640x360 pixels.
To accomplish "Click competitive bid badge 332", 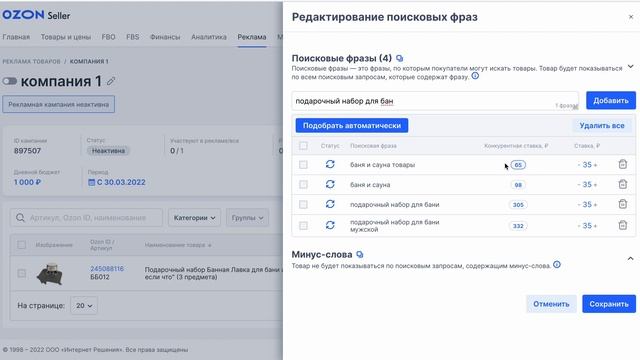I will pyautogui.click(x=518, y=226).
